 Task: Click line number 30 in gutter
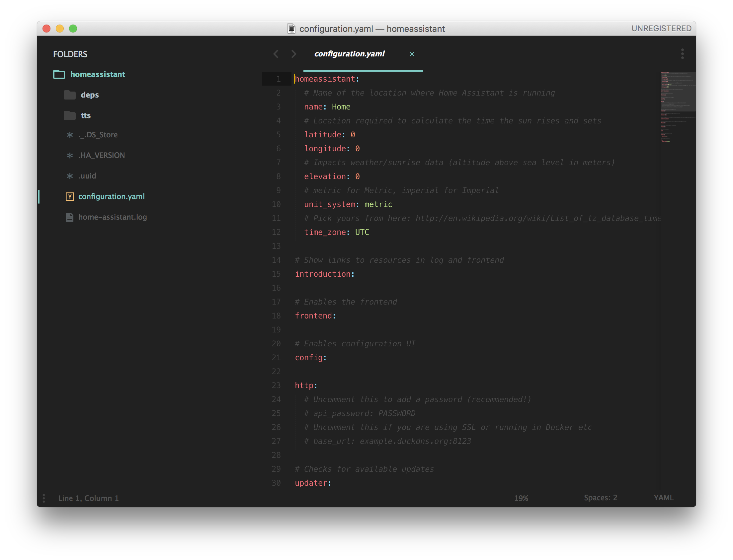click(276, 483)
